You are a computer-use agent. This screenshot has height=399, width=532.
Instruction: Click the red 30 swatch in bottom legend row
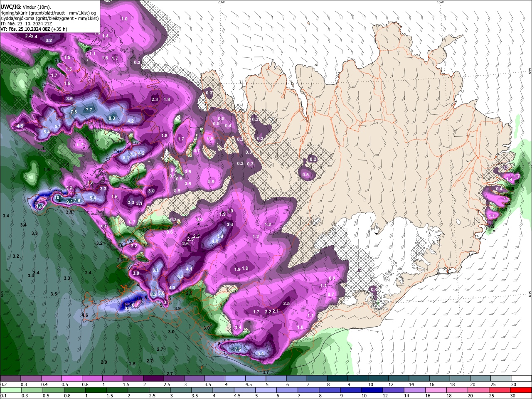(x=521, y=390)
